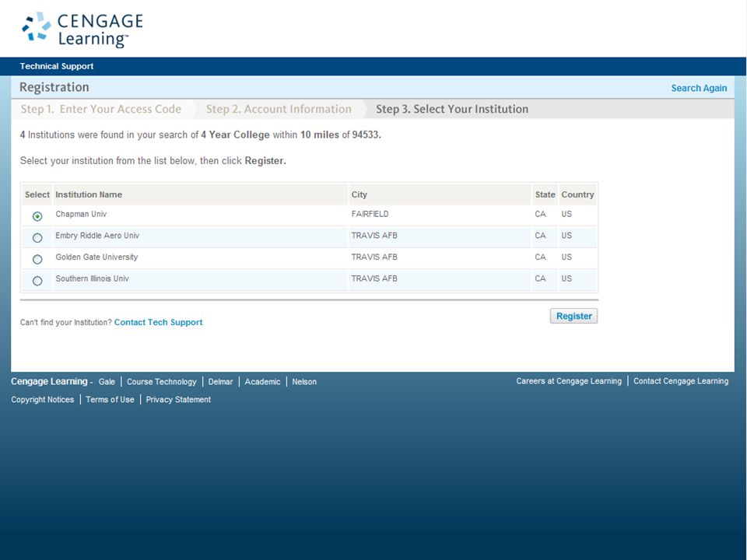Click the Registration heading
The width and height of the screenshot is (747, 560).
tap(54, 87)
